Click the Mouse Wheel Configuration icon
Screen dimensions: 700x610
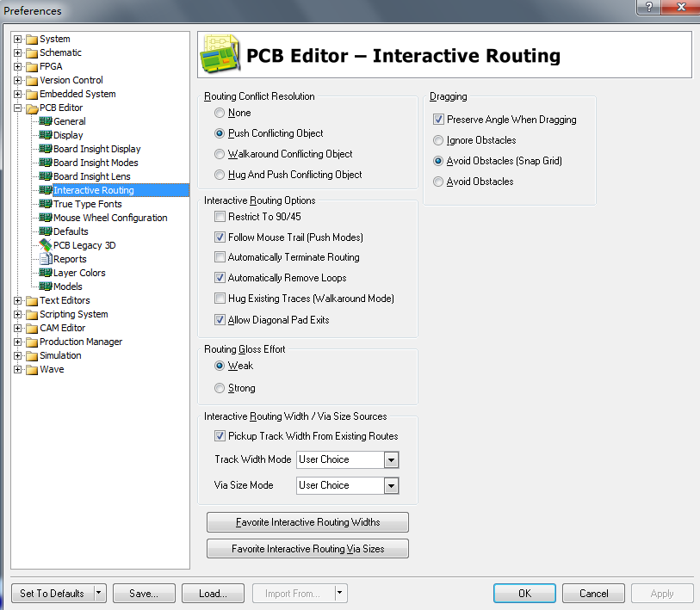tap(46, 218)
